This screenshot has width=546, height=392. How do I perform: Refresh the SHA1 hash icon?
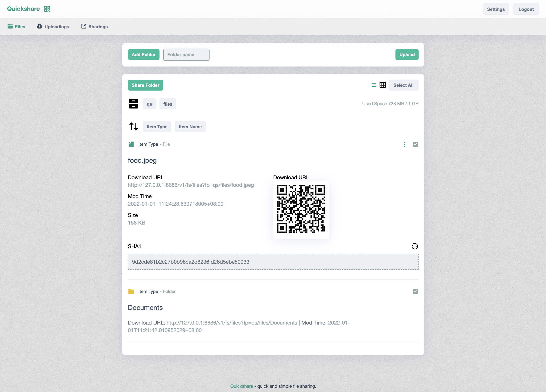pos(415,246)
